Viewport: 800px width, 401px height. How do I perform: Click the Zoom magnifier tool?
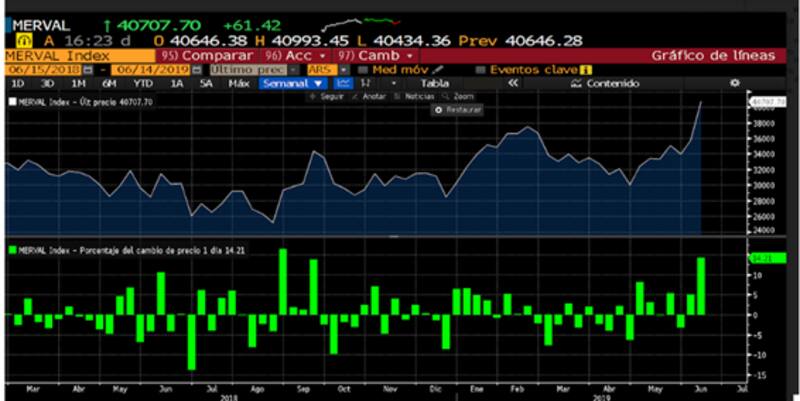click(448, 97)
